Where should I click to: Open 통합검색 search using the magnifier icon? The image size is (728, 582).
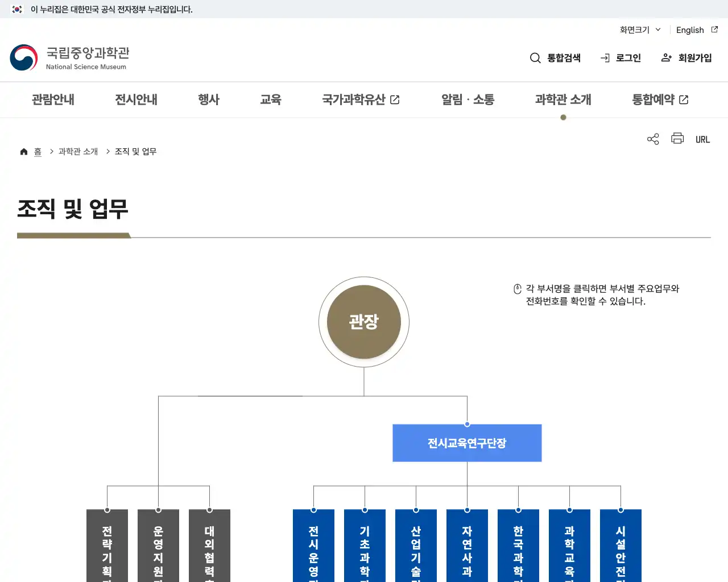pos(535,57)
